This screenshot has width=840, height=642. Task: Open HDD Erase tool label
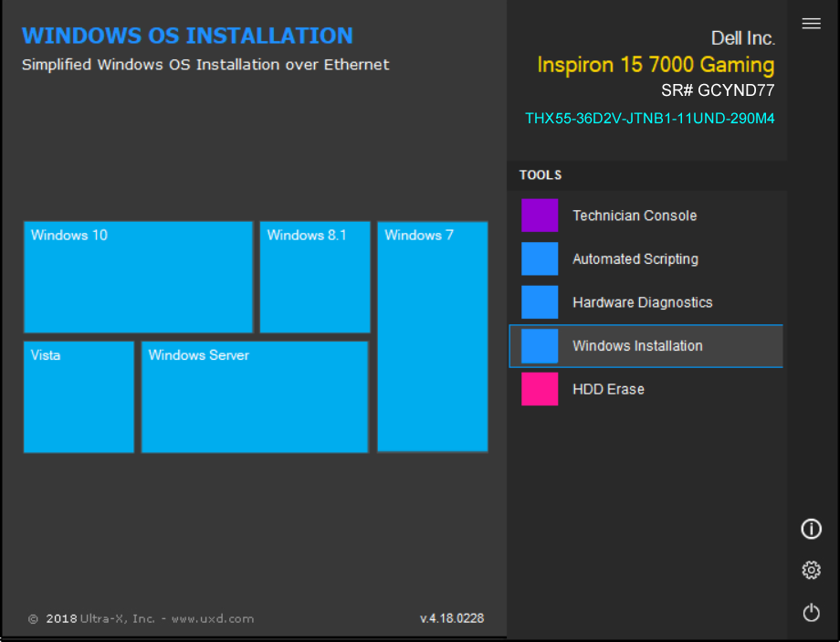click(608, 389)
